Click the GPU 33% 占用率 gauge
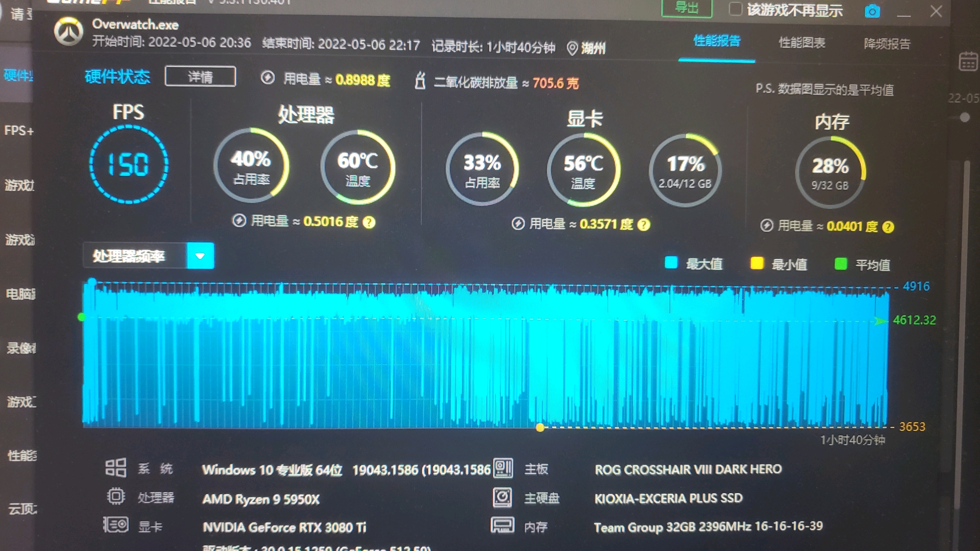 482,169
